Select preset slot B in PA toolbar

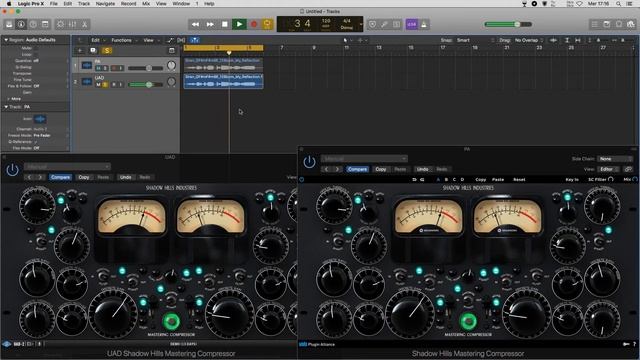[446, 180]
